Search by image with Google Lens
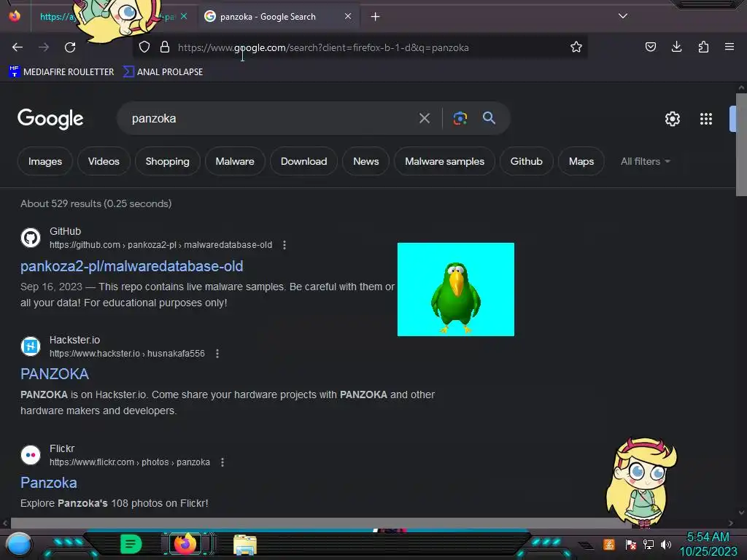The width and height of the screenshot is (747, 560). point(460,118)
